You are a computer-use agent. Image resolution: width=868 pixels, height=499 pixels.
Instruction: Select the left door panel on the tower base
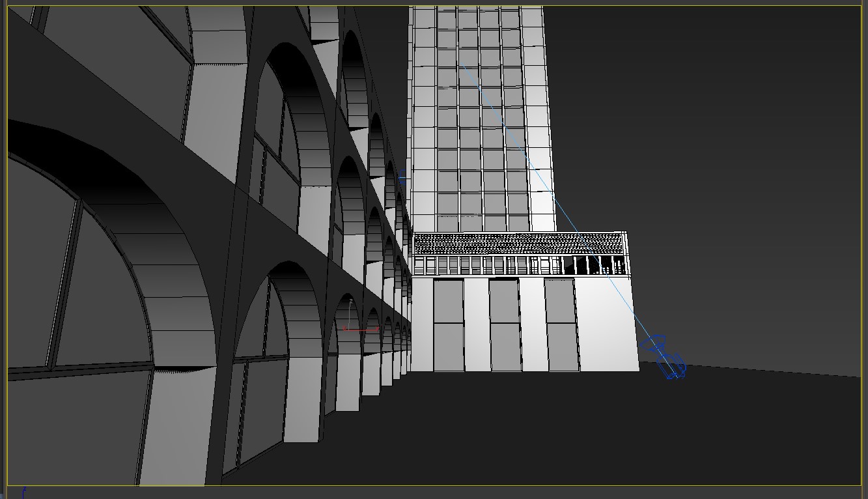[448, 324]
